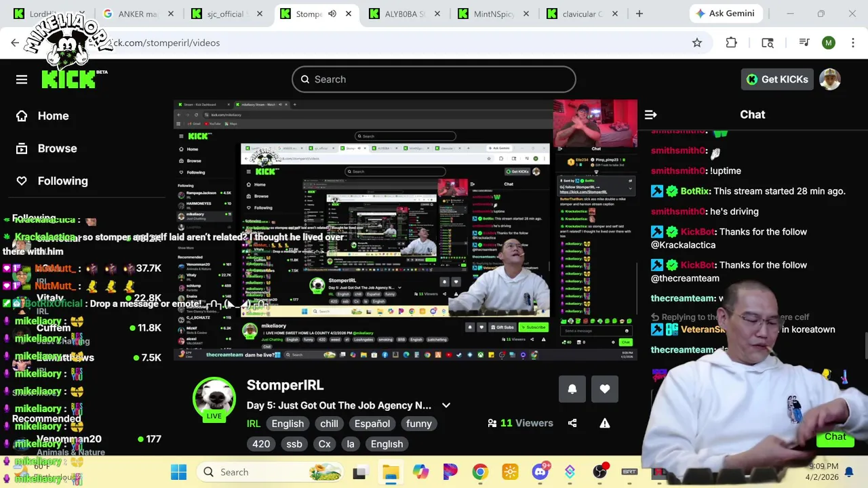This screenshot has height=488, width=868.
Task: Click the green Chat button
Action: (x=835, y=437)
